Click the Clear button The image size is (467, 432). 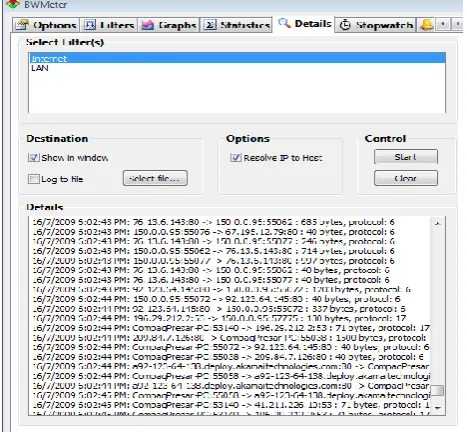click(x=406, y=178)
